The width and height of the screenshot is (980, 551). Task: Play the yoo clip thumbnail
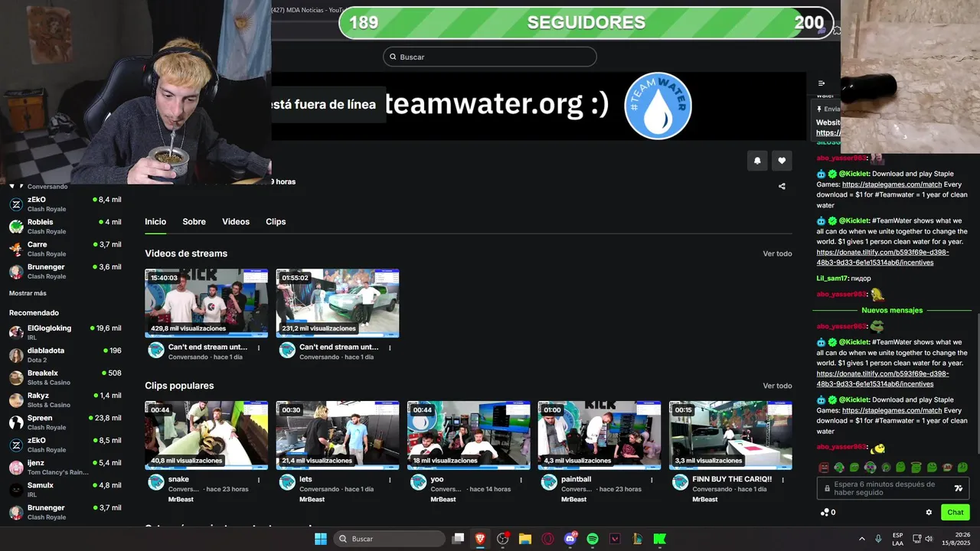[469, 435]
